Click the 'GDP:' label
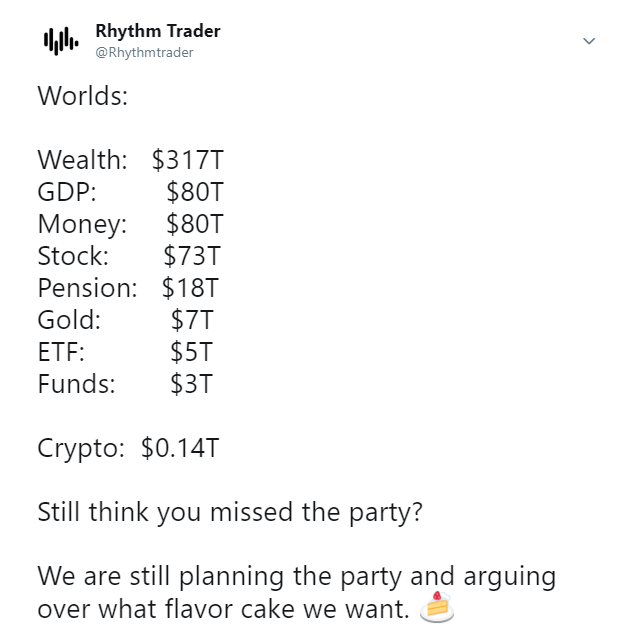Viewport: 622px width, 635px height. pos(67,192)
